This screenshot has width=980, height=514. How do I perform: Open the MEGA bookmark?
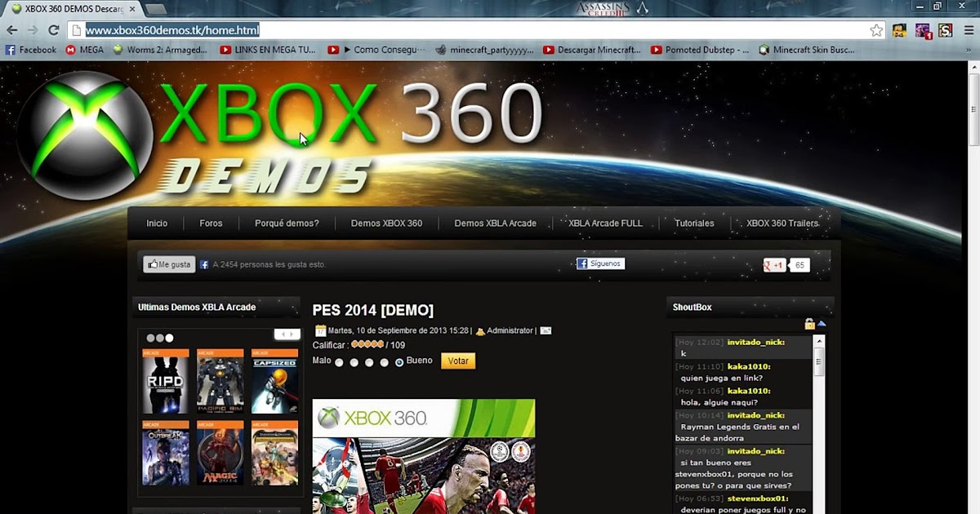tap(85, 50)
